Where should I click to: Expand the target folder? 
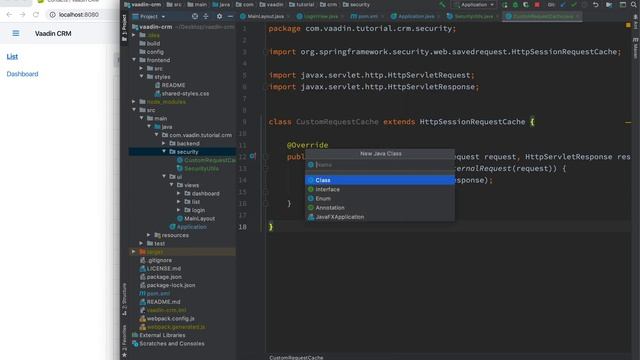coord(134,252)
